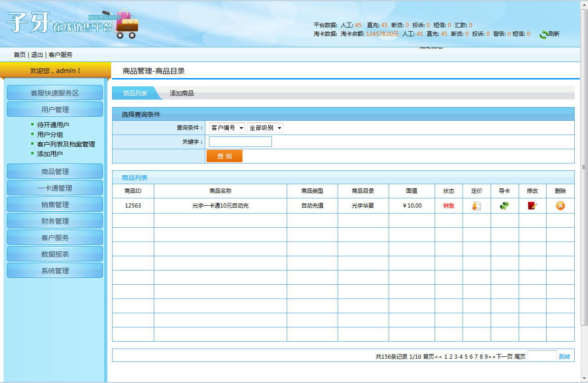588x383 pixels.
Task: Go to 首页 in pagination bar
Action: tap(428, 356)
